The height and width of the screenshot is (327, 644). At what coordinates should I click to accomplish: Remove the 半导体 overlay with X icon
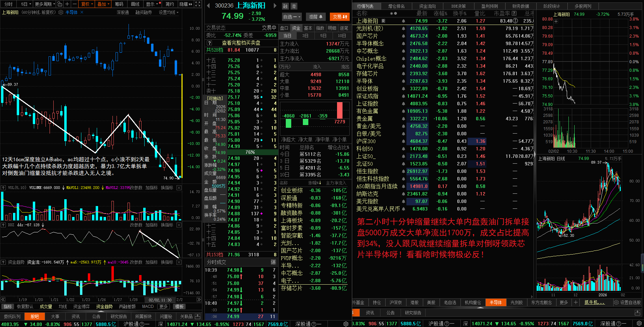tap(82, 12)
